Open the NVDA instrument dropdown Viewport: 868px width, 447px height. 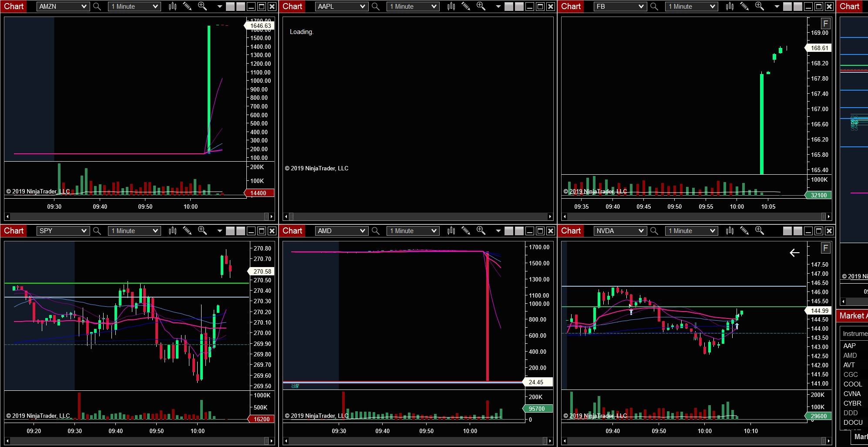click(x=620, y=231)
